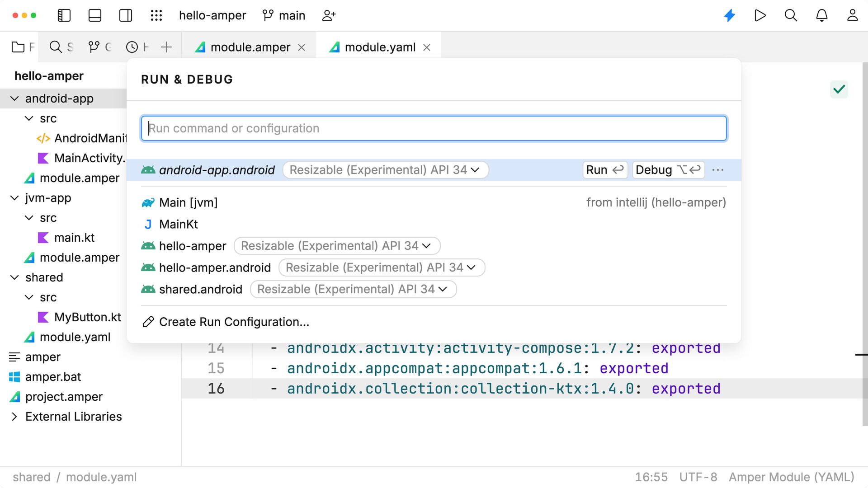The height and width of the screenshot is (488, 868).
Task: Open search with magnifier icon in toolbar
Action: 791,15
